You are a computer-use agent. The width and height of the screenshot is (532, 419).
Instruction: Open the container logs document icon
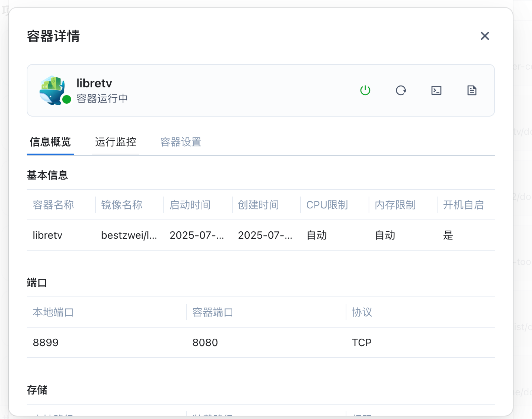472,90
